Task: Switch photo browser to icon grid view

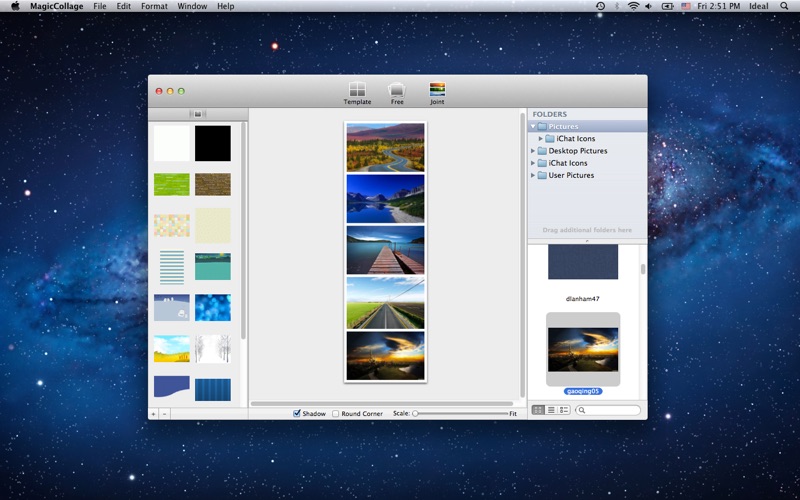Action: point(538,410)
